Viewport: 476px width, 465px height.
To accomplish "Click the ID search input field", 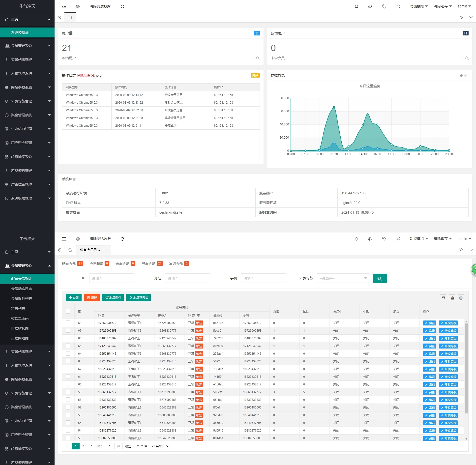I will (x=112, y=278).
